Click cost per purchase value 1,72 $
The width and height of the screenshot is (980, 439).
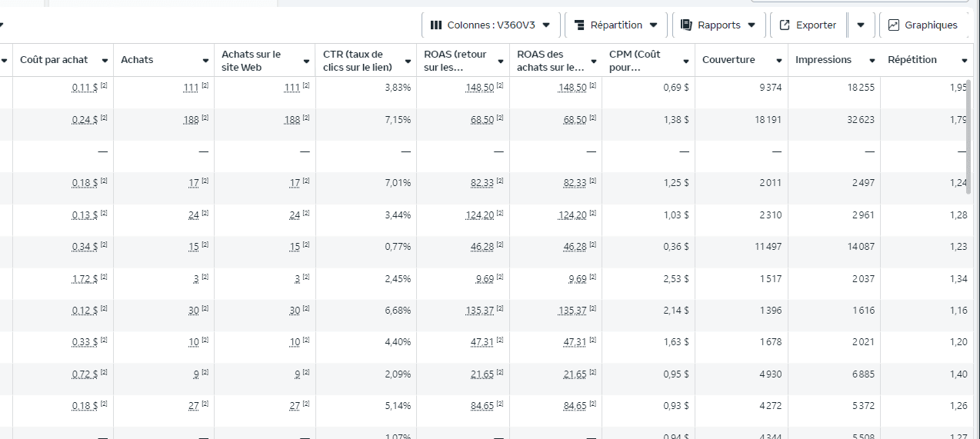pyautogui.click(x=85, y=278)
